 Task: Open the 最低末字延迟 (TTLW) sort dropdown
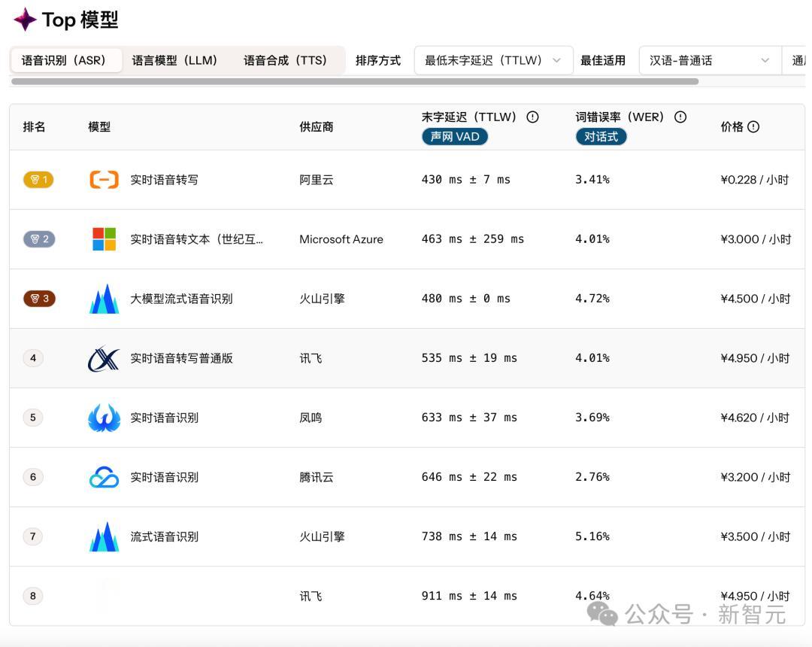point(493,60)
